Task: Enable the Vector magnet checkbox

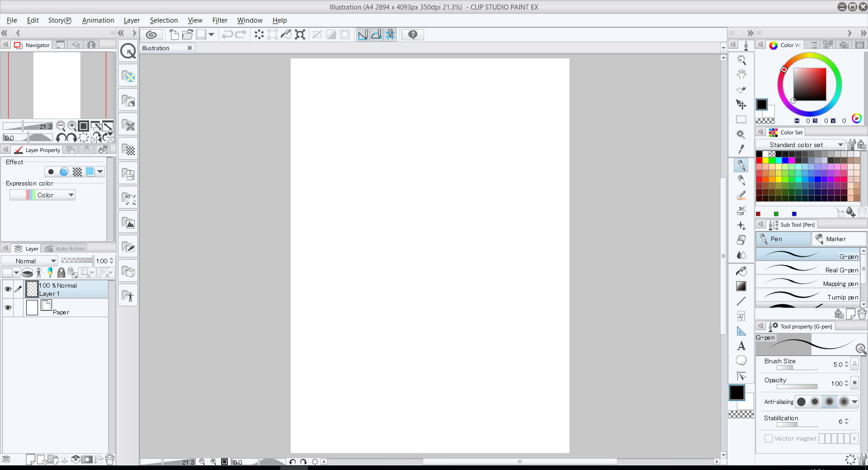Action: 768,438
